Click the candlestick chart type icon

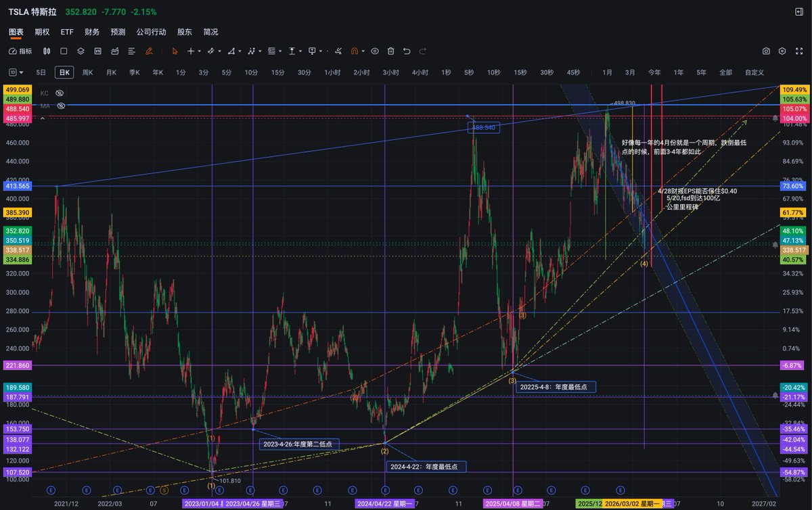(47, 51)
